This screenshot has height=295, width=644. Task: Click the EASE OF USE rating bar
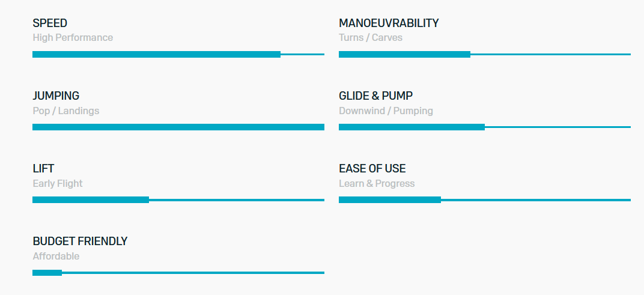tap(485, 199)
